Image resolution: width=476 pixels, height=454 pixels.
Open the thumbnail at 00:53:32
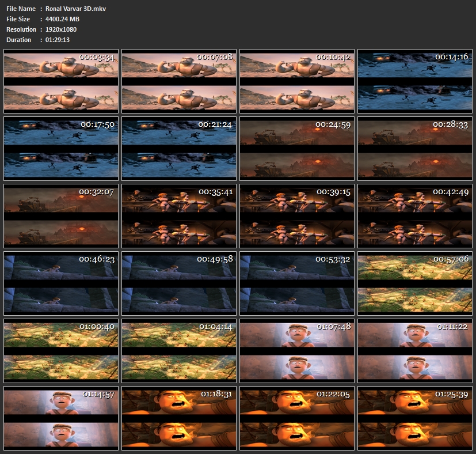tap(297, 283)
